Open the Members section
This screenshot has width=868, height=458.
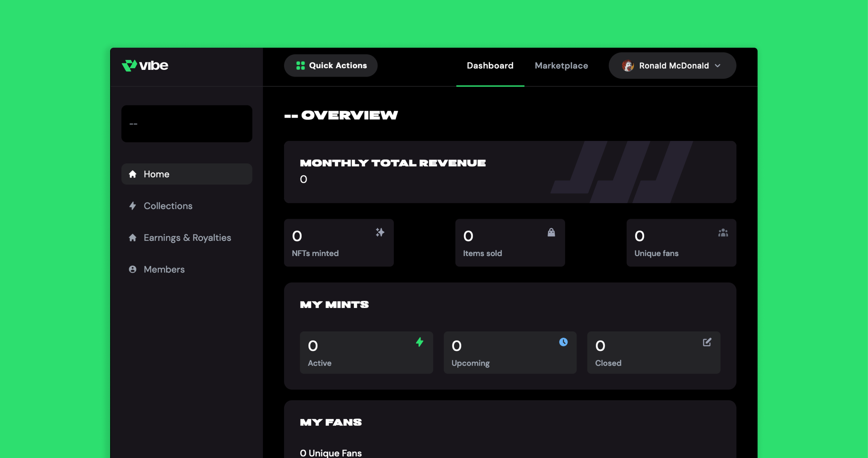coord(187,269)
